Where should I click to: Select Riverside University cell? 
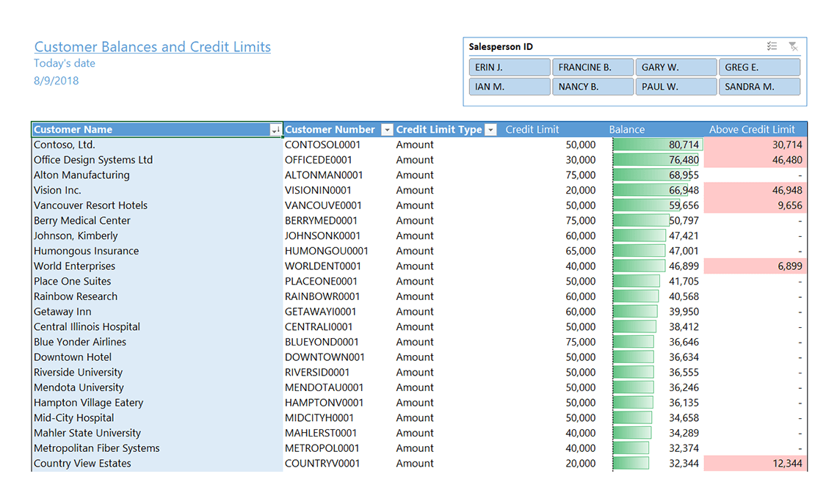tap(157, 373)
